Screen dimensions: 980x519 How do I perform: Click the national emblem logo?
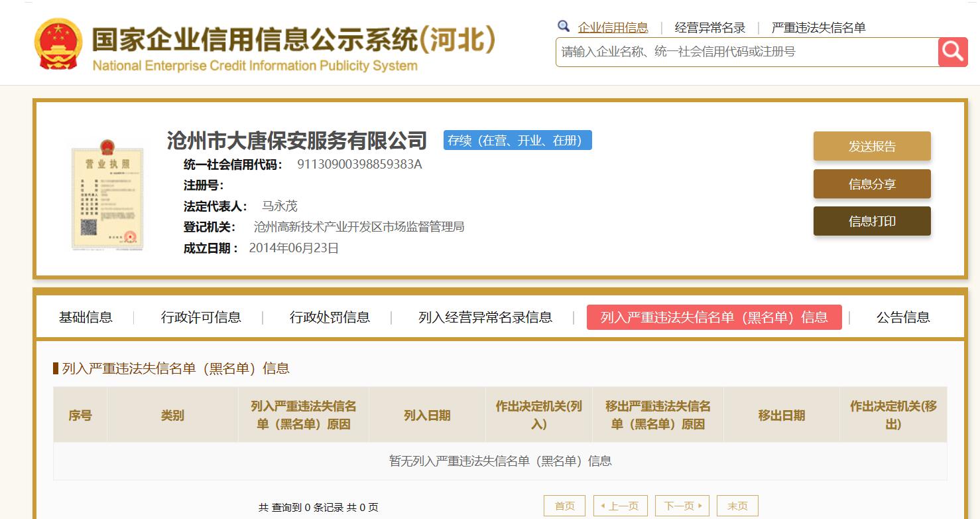tap(58, 44)
